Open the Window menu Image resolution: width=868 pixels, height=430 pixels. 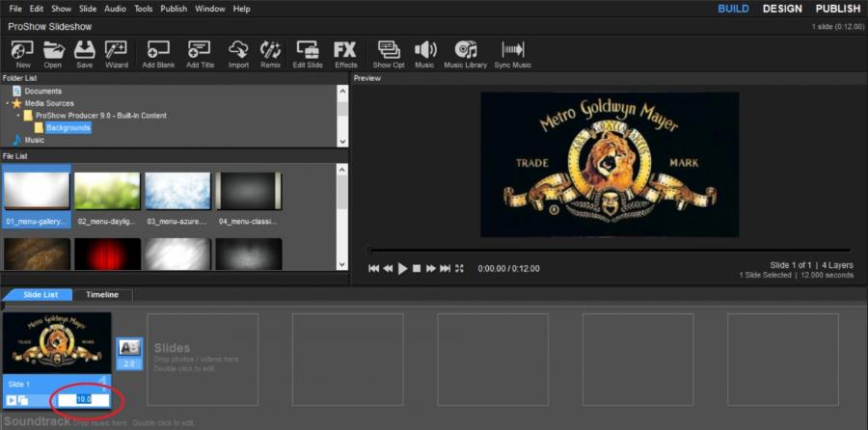click(x=210, y=9)
